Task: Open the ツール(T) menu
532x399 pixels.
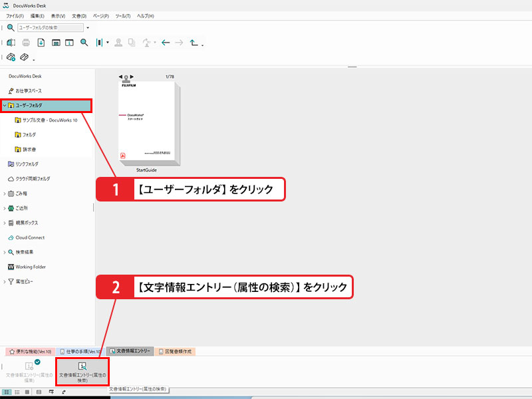Action: (x=123, y=16)
